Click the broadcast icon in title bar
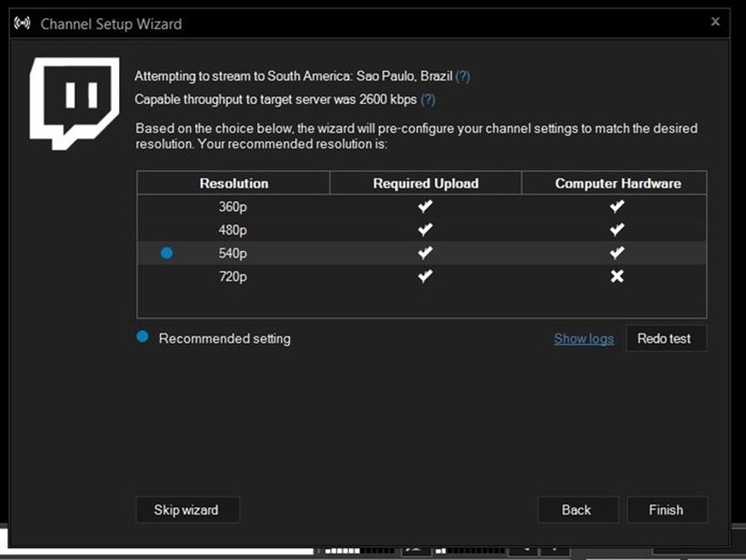The height and width of the screenshot is (560, 746). [22, 23]
